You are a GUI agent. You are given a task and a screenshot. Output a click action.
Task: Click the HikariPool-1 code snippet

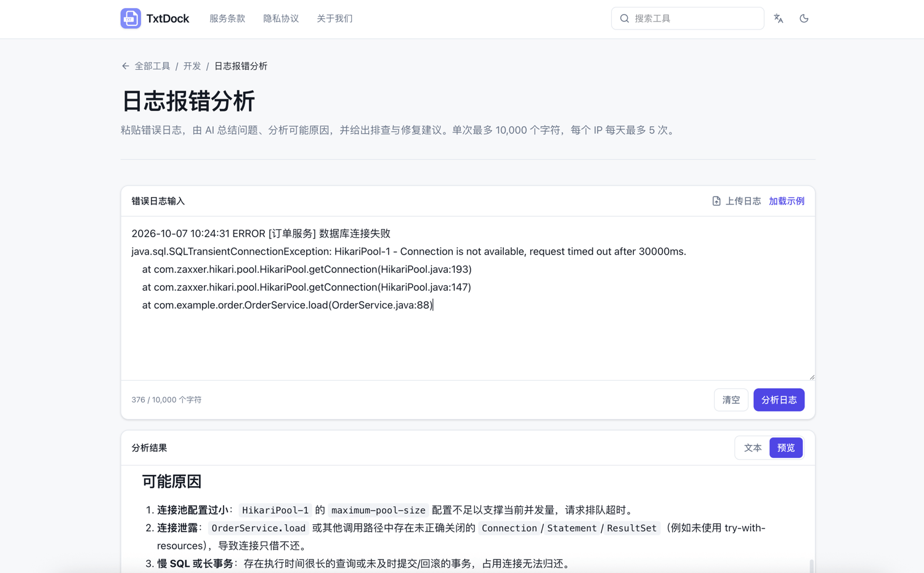(275, 510)
